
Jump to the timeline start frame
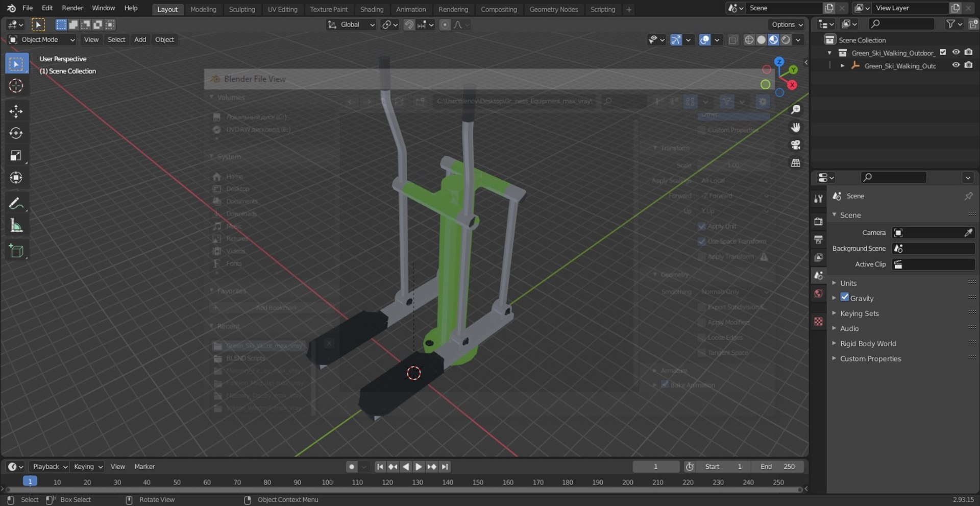(380, 467)
